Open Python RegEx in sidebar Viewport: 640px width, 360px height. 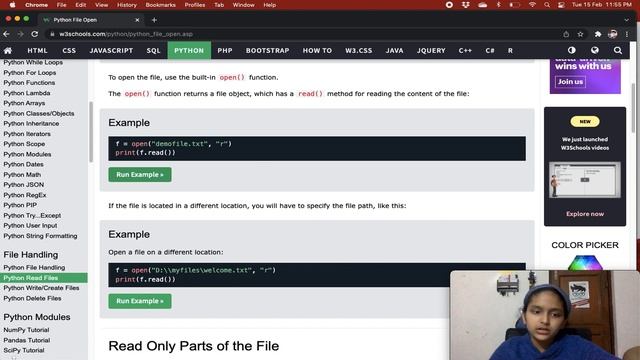tap(25, 195)
